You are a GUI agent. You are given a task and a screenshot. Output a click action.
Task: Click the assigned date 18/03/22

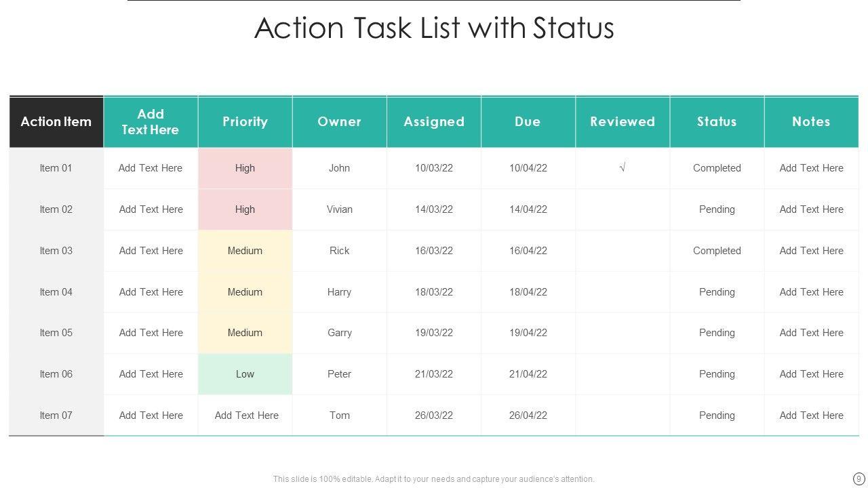[433, 292]
